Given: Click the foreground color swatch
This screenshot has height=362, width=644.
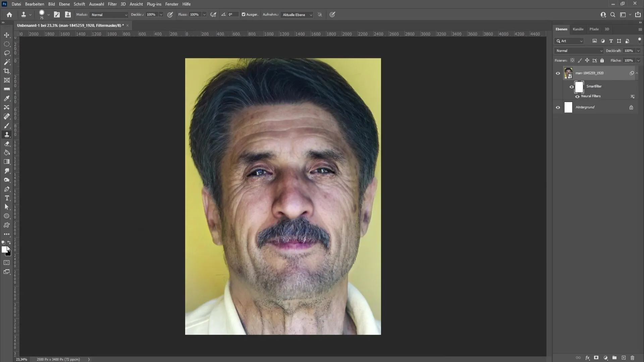Looking at the screenshot, I should pyautogui.click(x=4, y=248).
